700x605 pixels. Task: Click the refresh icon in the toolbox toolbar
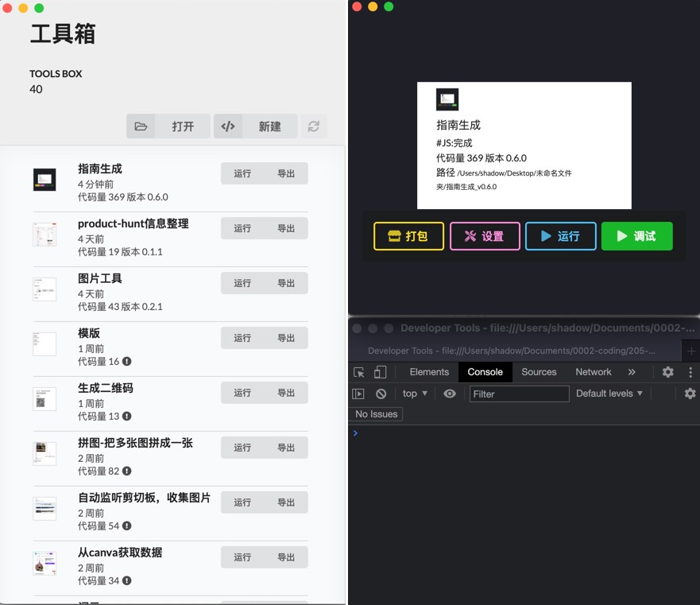coord(314,126)
